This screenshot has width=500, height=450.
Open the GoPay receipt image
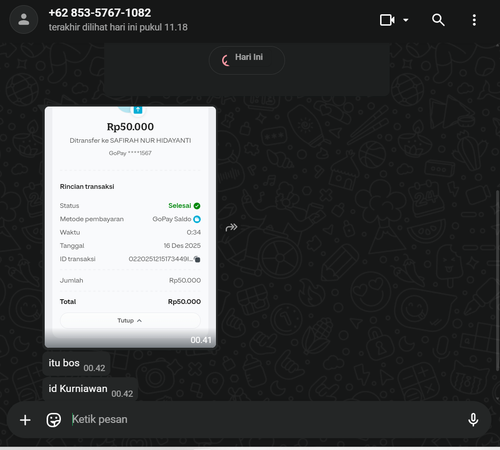(130, 227)
